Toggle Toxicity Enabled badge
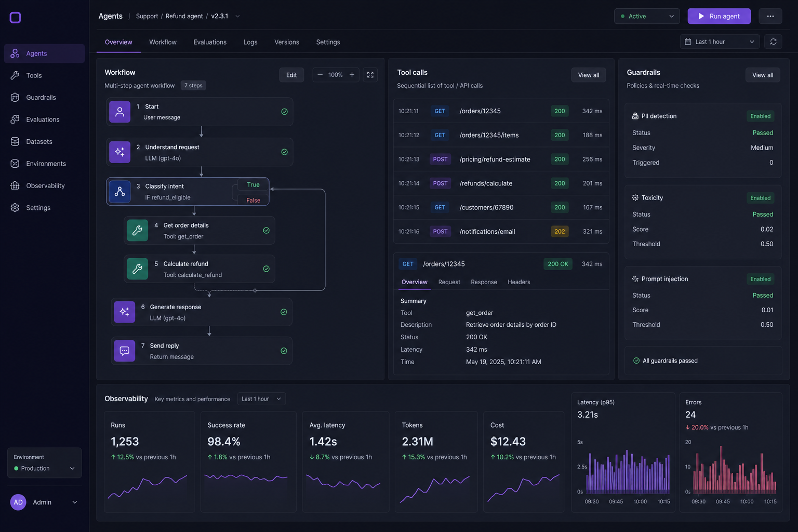The image size is (798, 532). 761,198
